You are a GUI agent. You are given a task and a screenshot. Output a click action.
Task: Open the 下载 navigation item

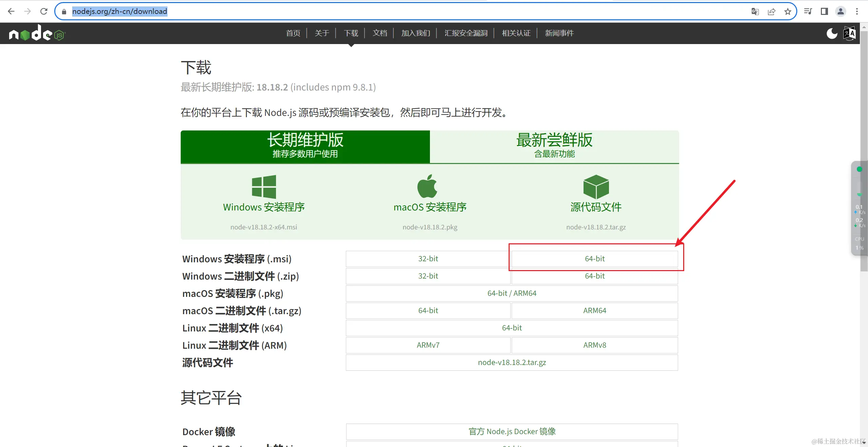click(351, 33)
